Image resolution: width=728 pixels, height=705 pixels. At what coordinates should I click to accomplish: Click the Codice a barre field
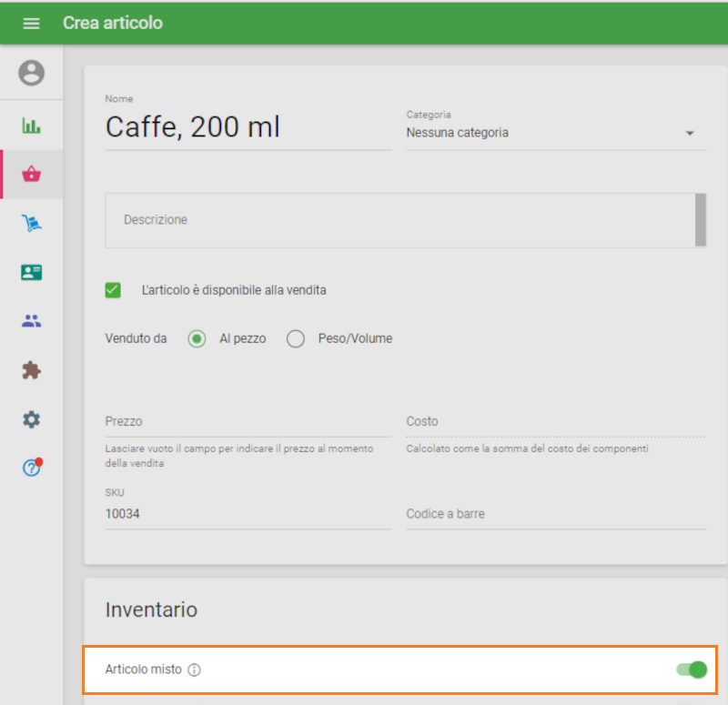[555, 514]
